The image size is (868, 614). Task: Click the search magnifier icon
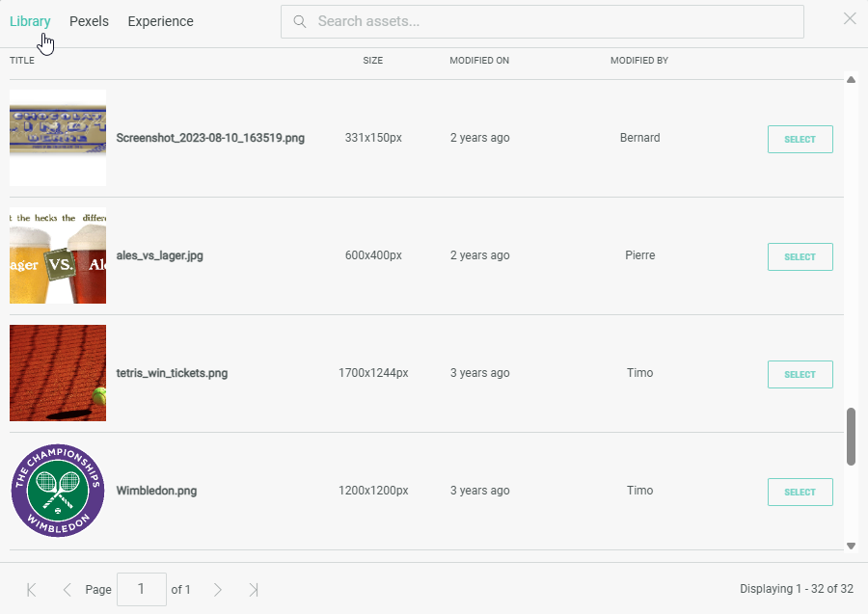pos(300,21)
